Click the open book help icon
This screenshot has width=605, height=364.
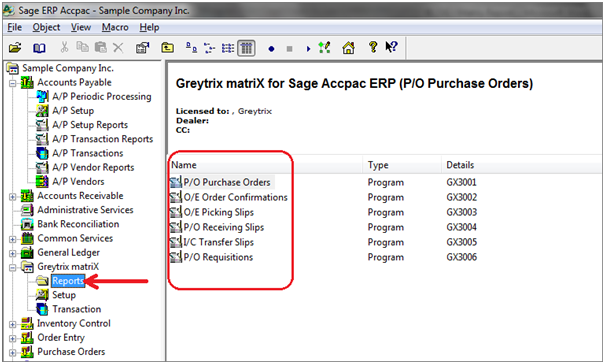pos(39,48)
